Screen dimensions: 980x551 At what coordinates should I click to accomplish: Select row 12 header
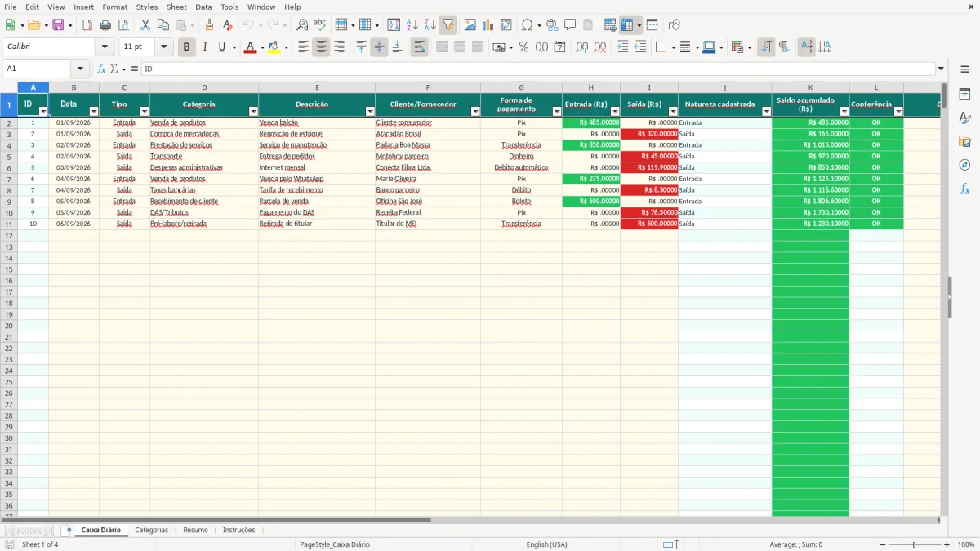coord(9,235)
